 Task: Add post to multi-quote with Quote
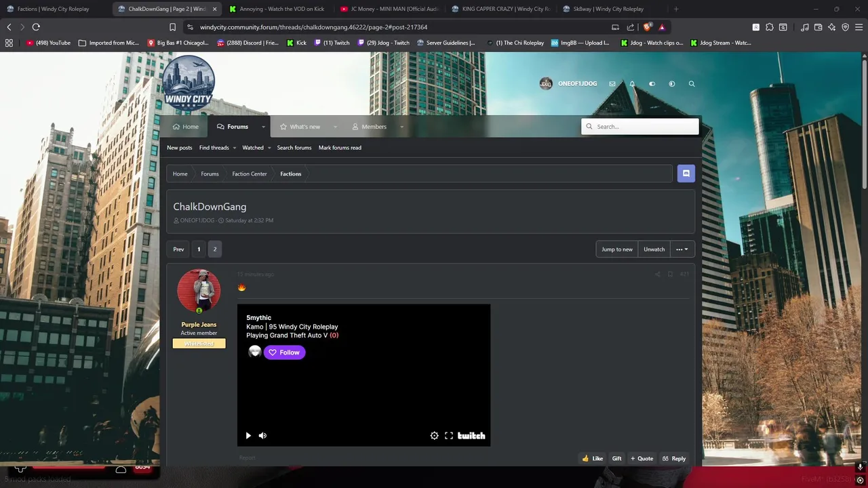[642, 458]
